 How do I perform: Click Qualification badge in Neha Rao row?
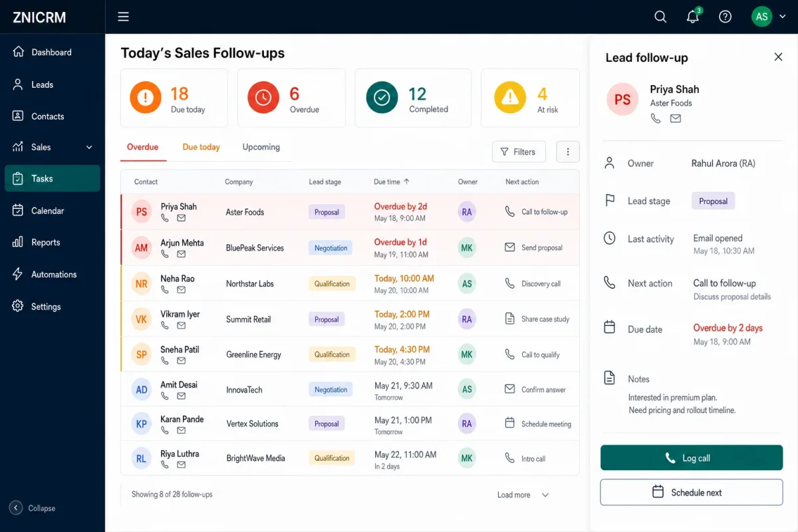(332, 283)
